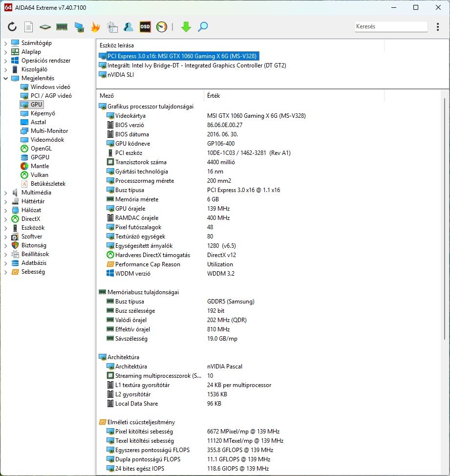Expand the Operációs rendszer node

pyautogui.click(x=5, y=61)
